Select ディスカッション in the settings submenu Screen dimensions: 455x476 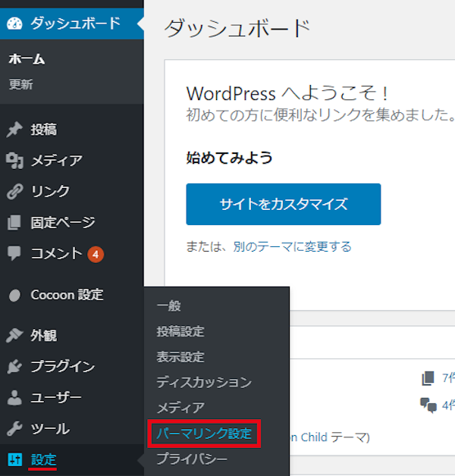click(204, 382)
